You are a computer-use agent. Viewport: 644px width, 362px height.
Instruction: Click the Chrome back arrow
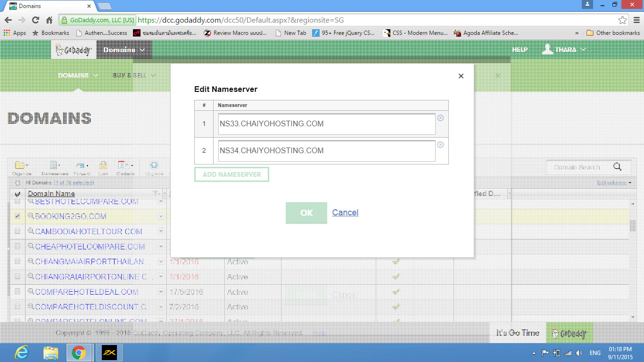tap(8, 20)
